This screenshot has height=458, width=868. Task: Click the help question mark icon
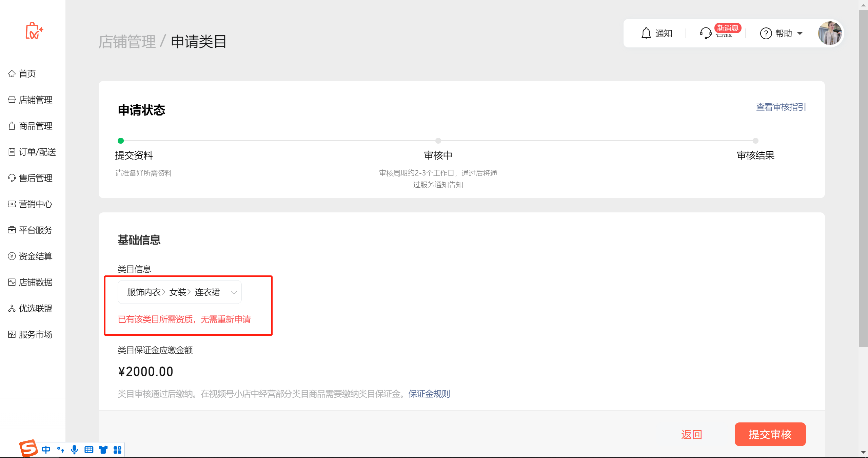coord(766,33)
